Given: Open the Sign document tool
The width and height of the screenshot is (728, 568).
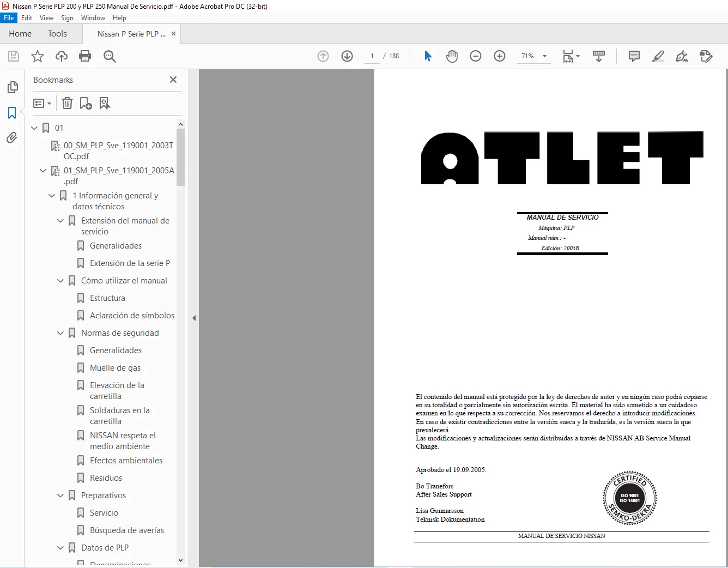Looking at the screenshot, I should pos(682,56).
